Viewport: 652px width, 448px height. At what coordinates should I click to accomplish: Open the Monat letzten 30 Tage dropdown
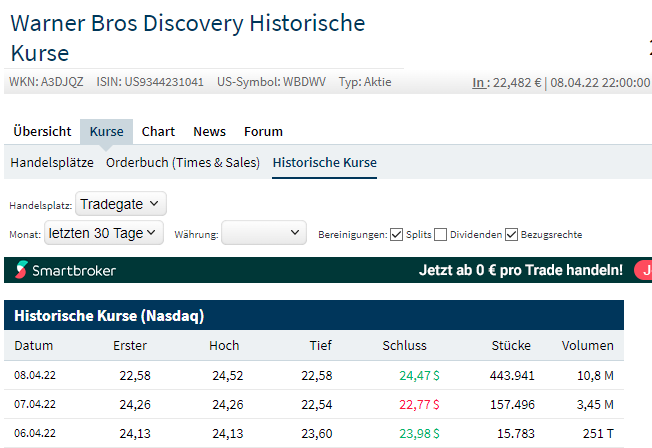104,233
